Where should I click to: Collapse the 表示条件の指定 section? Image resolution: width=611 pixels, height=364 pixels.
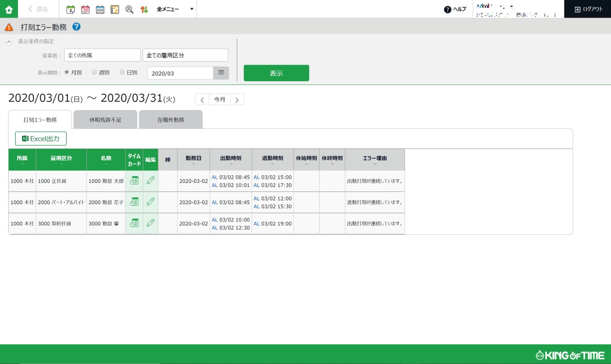(x=9, y=42)
